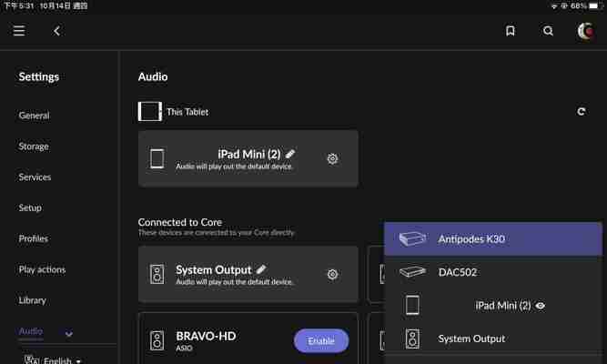
Task: Click the Settings sidebar heading
Action: point(39,76)
